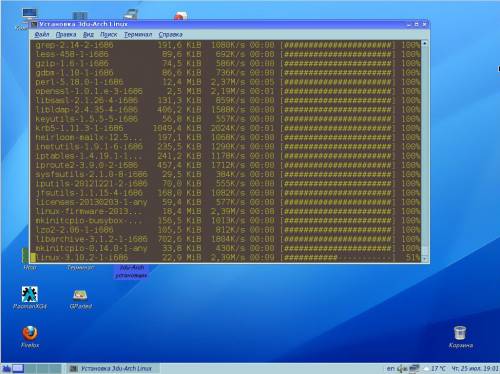Click the lzo2-2.06-1-i686 line

227,230
